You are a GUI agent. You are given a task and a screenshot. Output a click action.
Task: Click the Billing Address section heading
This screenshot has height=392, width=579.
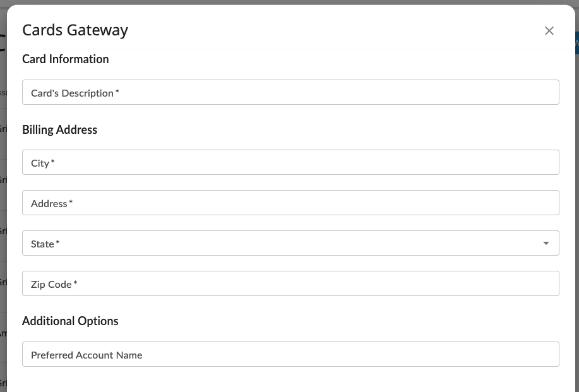pyautogui.click(x=60, y=129)
